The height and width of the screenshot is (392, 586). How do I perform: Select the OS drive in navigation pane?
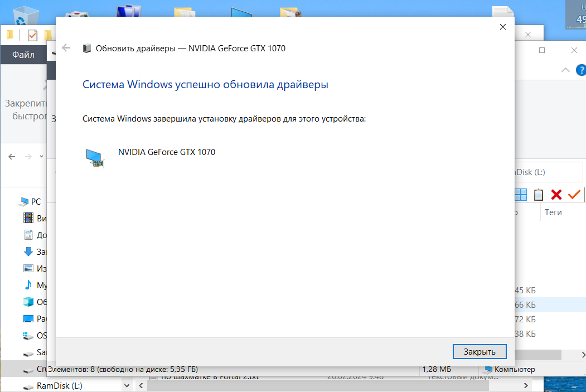(x=35, y=336)
